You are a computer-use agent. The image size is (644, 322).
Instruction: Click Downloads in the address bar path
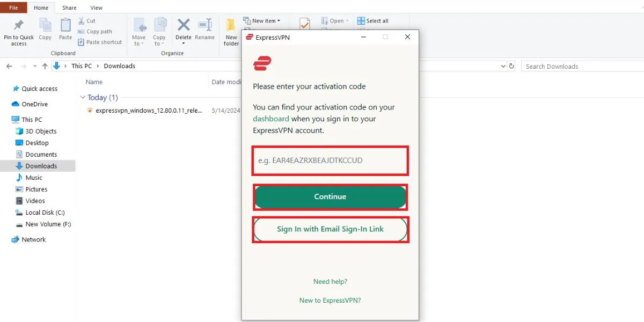pos(120,66)
